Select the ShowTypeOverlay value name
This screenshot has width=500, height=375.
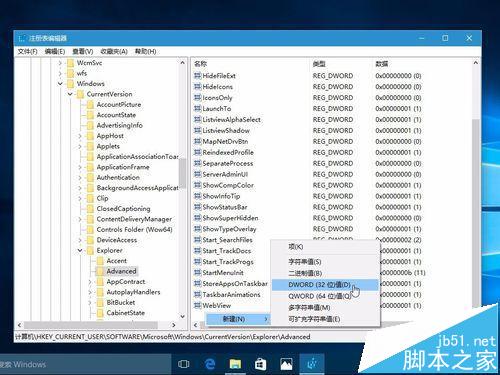229,229
